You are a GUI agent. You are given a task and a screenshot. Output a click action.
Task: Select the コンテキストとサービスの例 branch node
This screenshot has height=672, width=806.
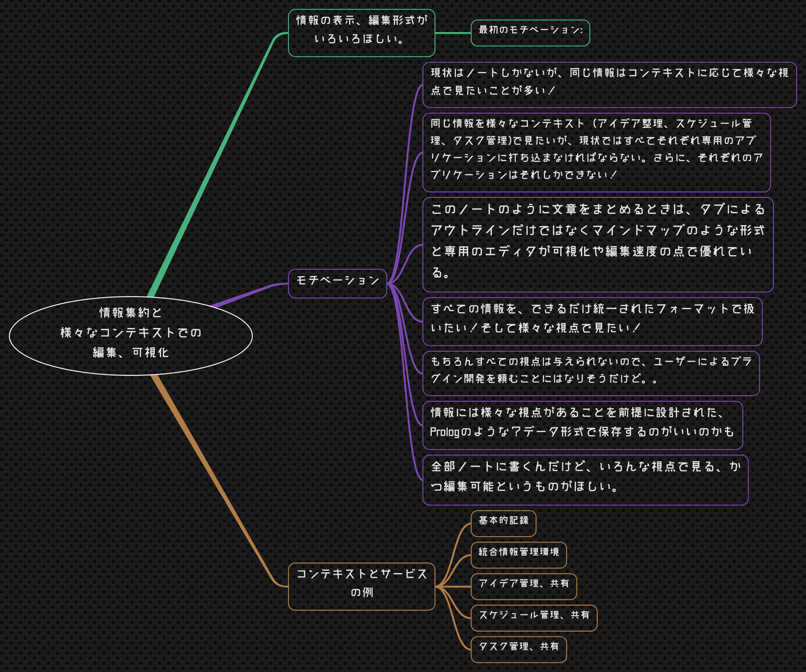click(x=362, y=587)
